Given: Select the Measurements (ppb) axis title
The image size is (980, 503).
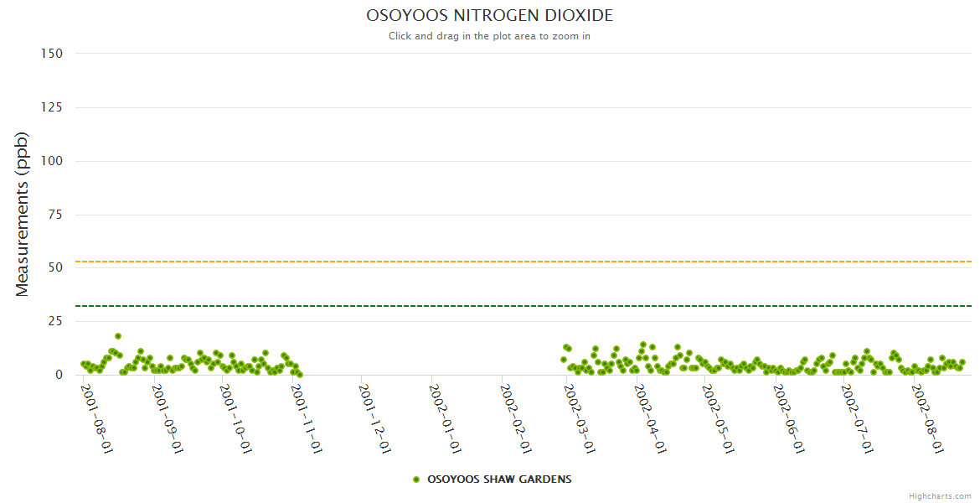Looking at the screenshot, I should (23, 214).
